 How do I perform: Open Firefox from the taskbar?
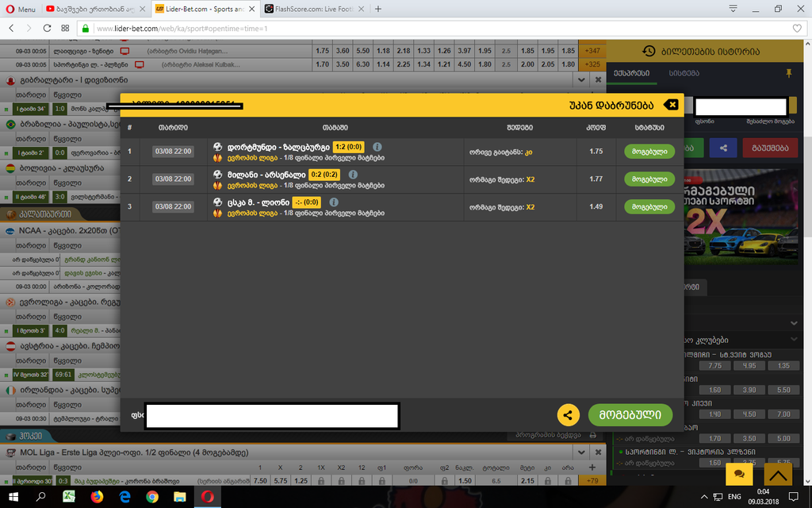97,497
